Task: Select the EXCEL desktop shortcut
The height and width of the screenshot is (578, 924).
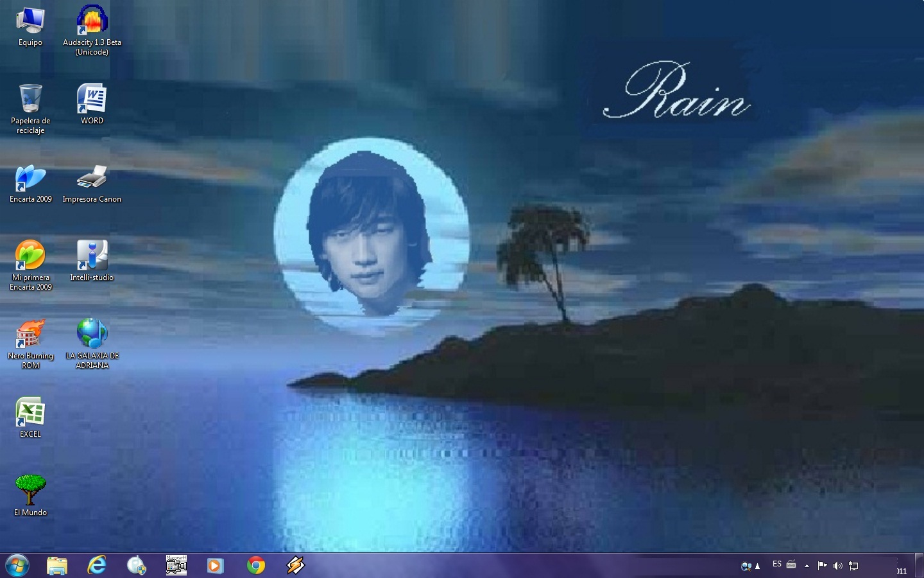Action: point(30,412)
